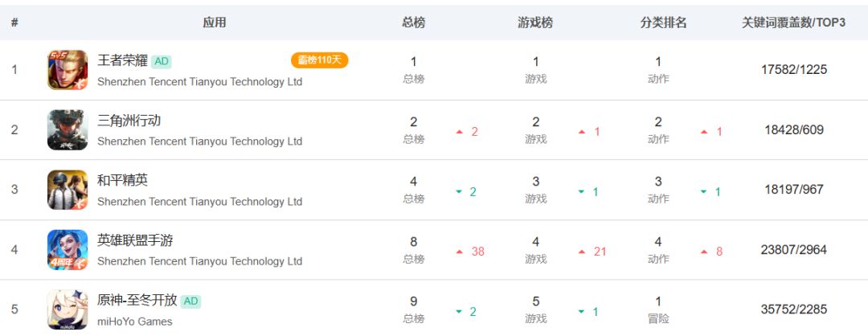Screen dimensions: 868x336
Task: Click the 和平精英 app name
Action: click(x=122, y=180)
